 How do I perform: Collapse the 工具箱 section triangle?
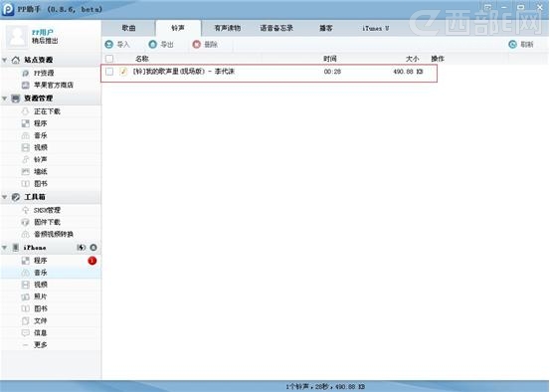[5, 197]
